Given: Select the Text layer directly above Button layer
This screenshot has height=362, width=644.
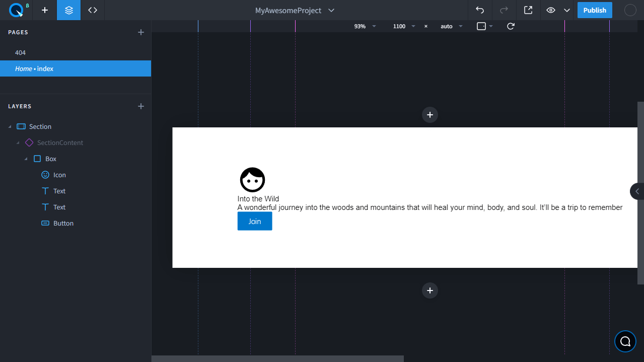Looking at the screenshot, I should pos(76,207).
